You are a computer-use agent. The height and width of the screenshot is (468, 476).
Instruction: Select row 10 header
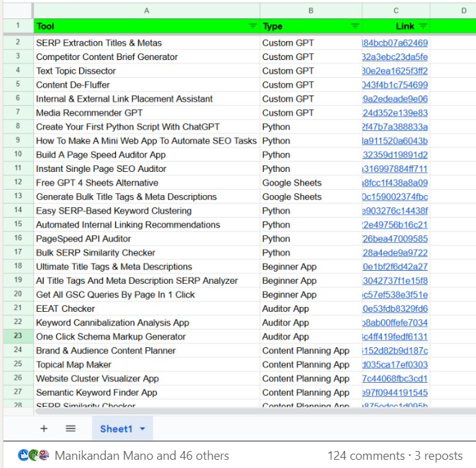click(18, 154)
